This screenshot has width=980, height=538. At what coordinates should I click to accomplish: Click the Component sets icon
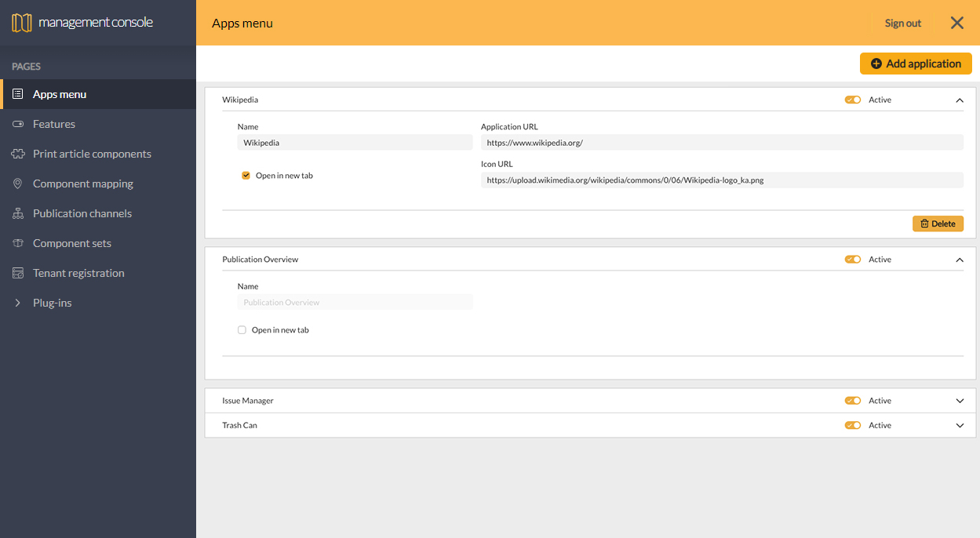[17, 243]
